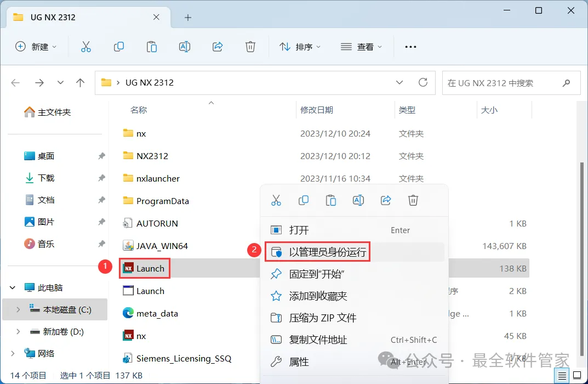
Task: Open 图片 in the sidebar
Action: point(39,222)
